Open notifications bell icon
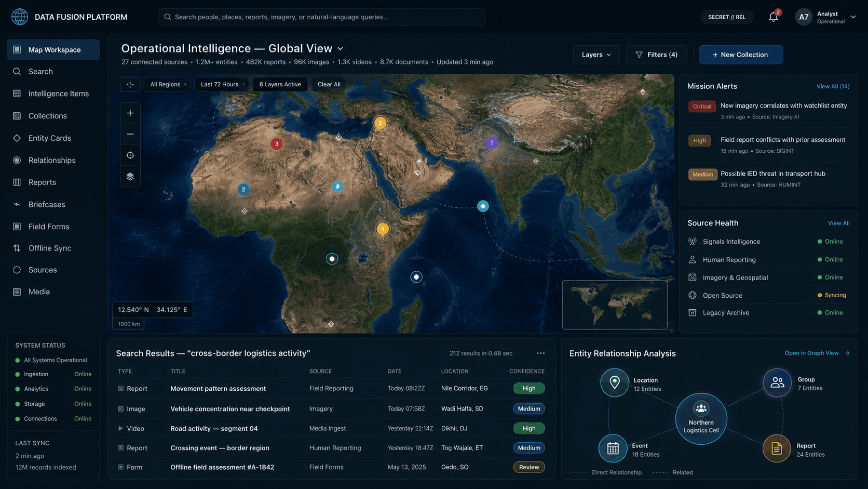This screenshot has height=489, width=868. coord(774,17)
